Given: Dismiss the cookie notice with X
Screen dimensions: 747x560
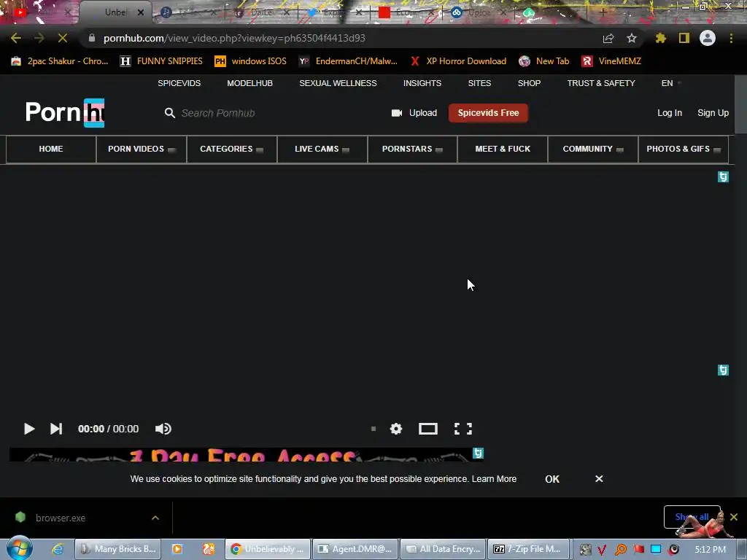Looking at the screenshot, I should [599, 478].
